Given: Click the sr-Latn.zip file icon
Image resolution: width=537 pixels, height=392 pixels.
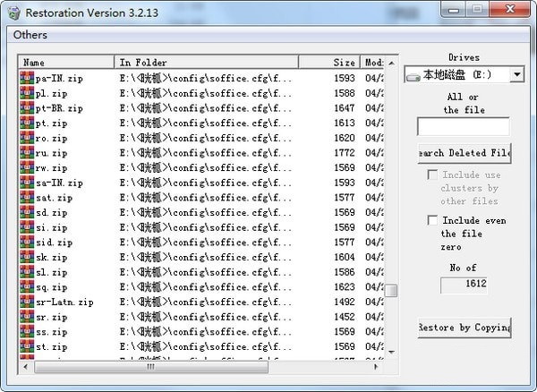Looking at the screenshot, I should point(26,303).
